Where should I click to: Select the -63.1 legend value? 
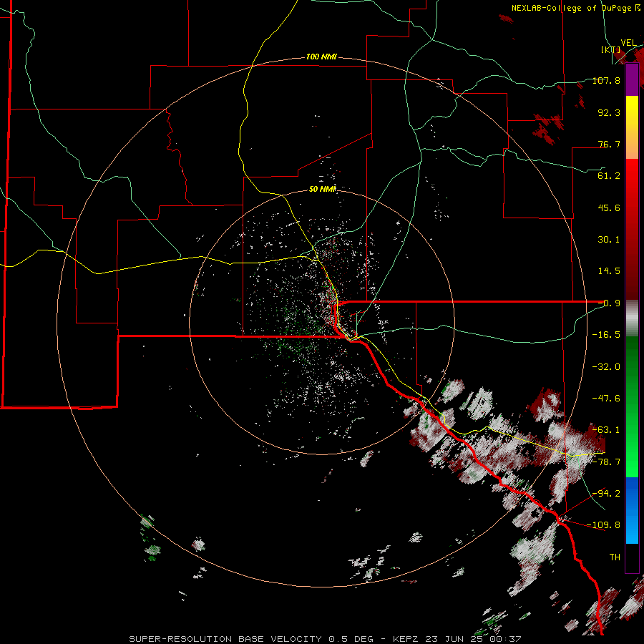606,430
